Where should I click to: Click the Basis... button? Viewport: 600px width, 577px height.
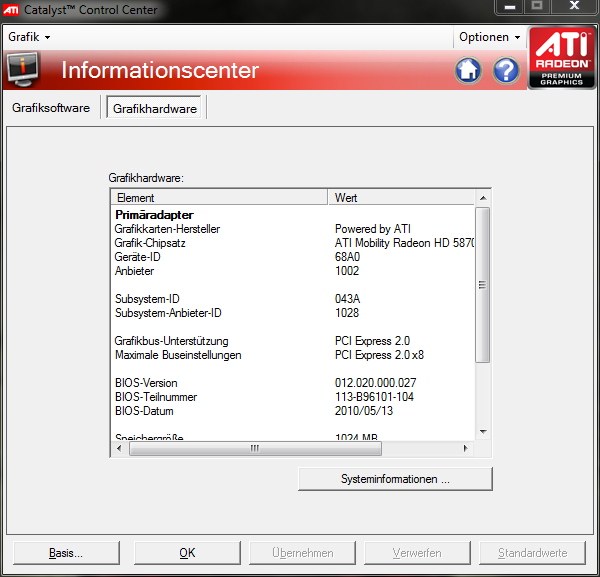66,553
